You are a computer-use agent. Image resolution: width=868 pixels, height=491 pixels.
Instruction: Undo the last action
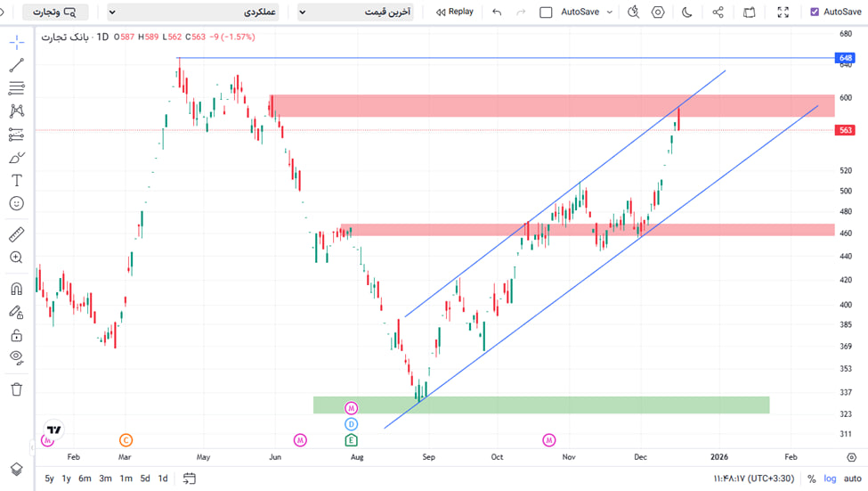tap(497, 12)
